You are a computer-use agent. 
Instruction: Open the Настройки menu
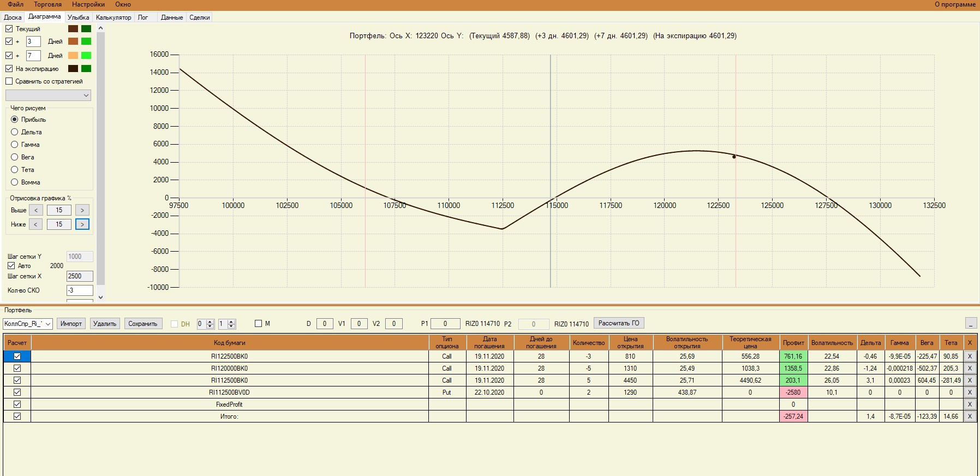88,4
